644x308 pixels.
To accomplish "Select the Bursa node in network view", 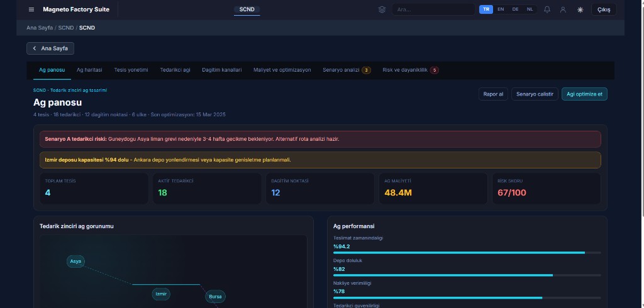I will click(215, 296).
